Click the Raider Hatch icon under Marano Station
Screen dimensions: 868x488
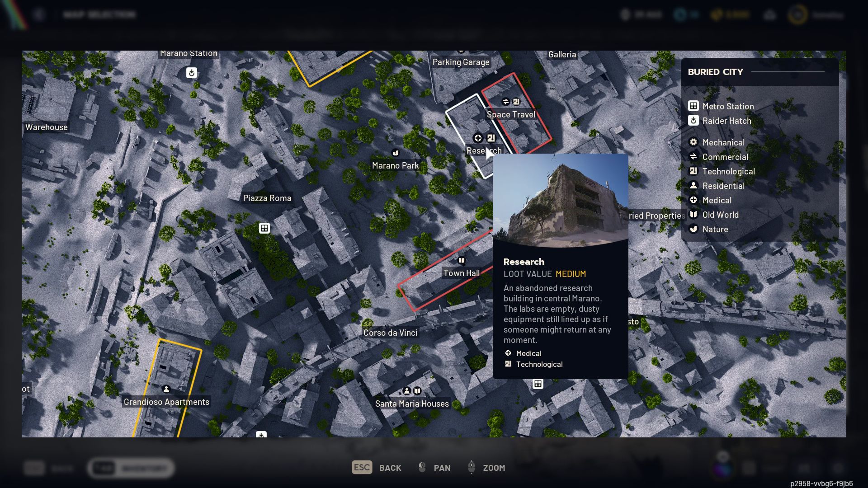[x=192, y=73]
